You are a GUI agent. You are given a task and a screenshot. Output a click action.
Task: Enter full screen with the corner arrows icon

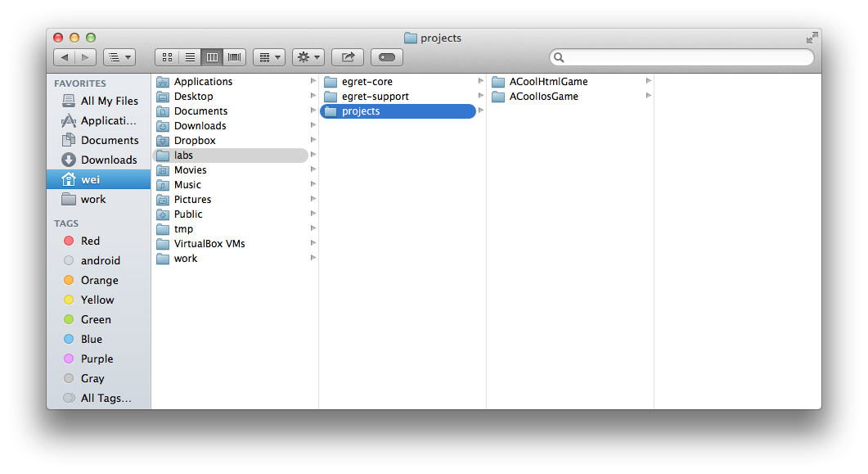coord(812,38)
